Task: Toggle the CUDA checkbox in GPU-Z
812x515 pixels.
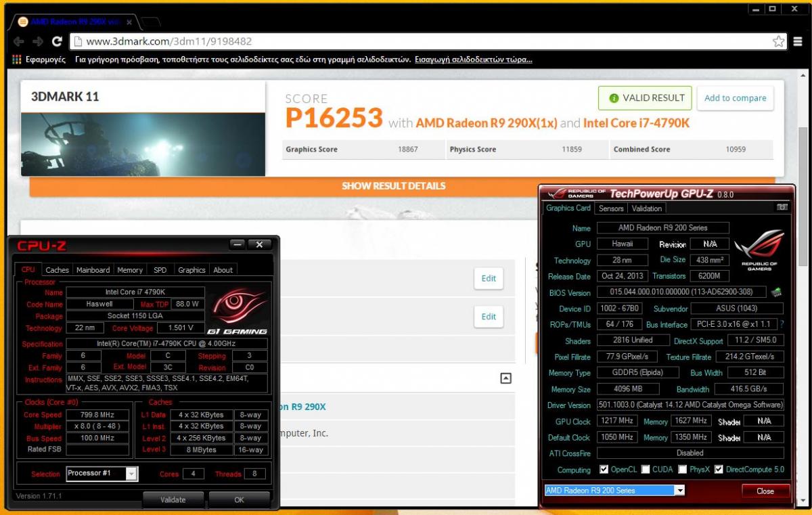Action: point(646,470)
